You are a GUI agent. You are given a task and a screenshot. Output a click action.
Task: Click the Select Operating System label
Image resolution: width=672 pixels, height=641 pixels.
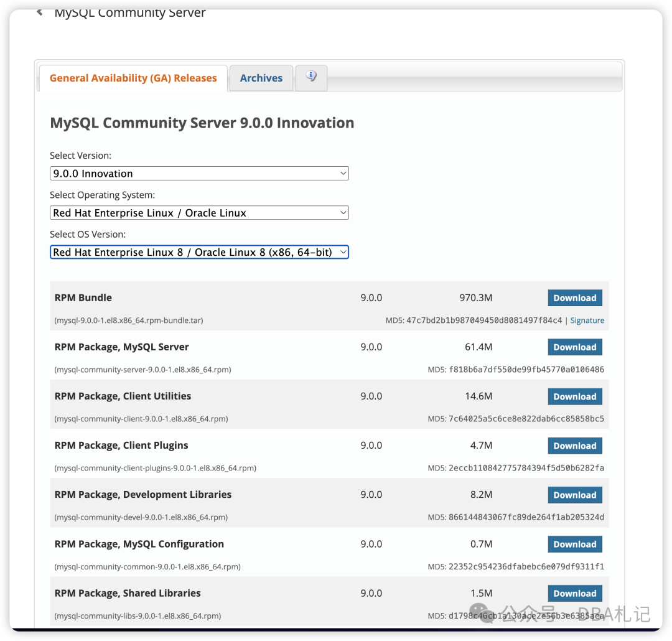103,195
